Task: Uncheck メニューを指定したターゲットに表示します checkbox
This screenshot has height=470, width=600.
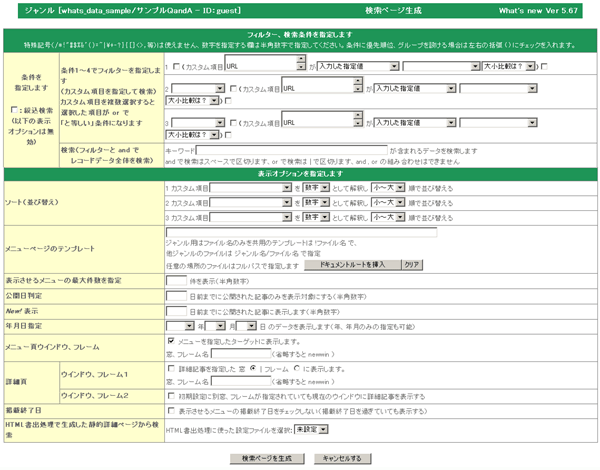Action: [x=171, y=341]
